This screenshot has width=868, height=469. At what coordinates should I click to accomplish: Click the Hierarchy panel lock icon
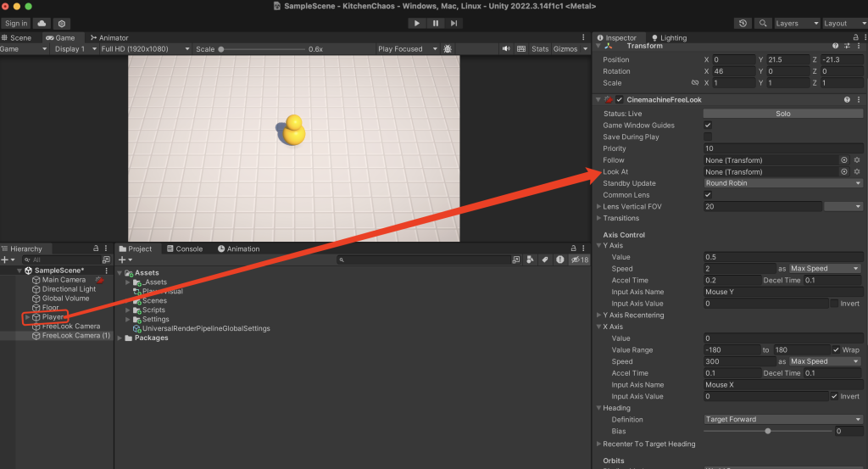[x=96, y=249]
